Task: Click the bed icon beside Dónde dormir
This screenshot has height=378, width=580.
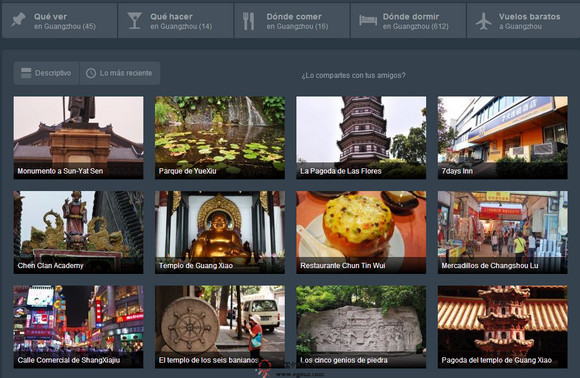Action: tap(368, 20)
